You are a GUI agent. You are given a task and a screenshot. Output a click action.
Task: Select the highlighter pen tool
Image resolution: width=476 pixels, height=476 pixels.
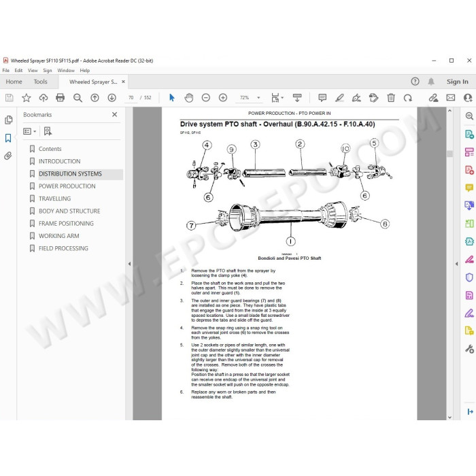(x=339, y=98)
